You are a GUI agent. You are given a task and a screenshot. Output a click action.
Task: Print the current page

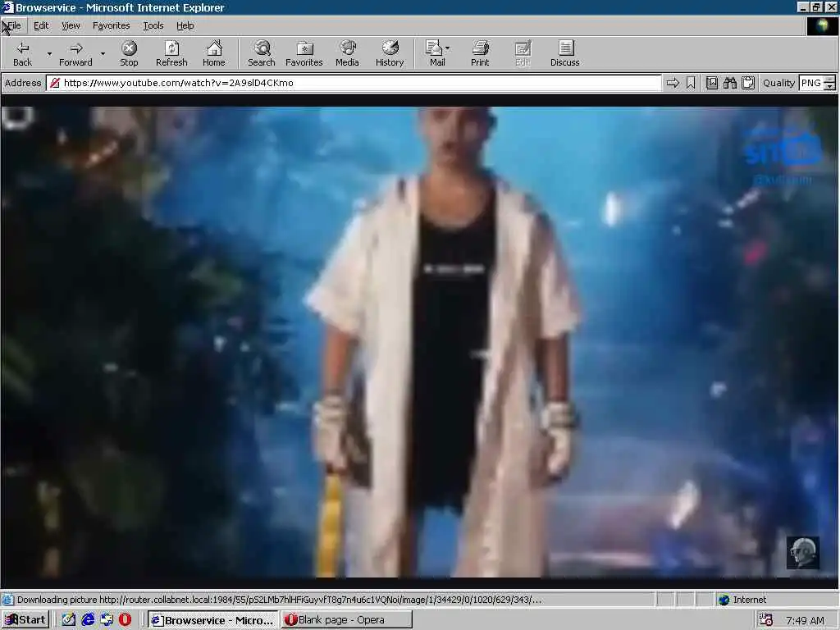pos(480,53)
